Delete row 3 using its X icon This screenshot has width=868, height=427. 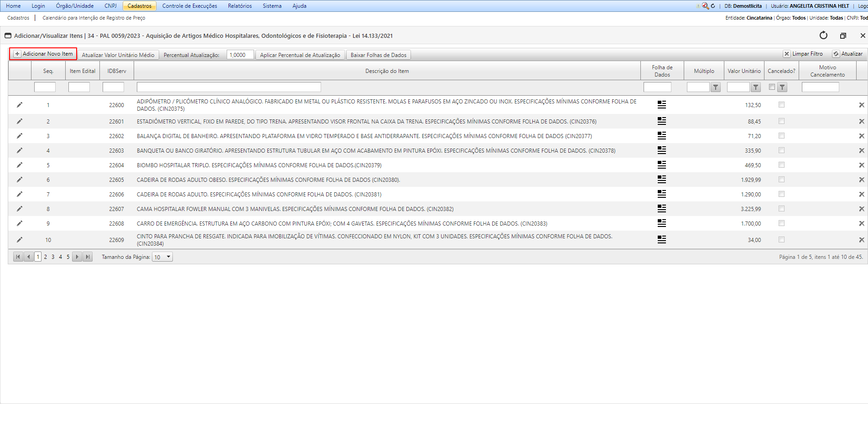(x=861, y=136)
